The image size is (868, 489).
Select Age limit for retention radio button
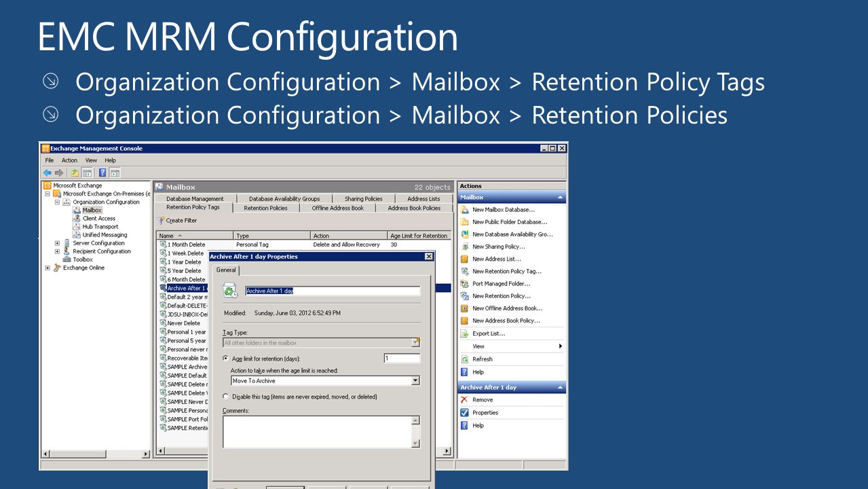click(226, 358)
